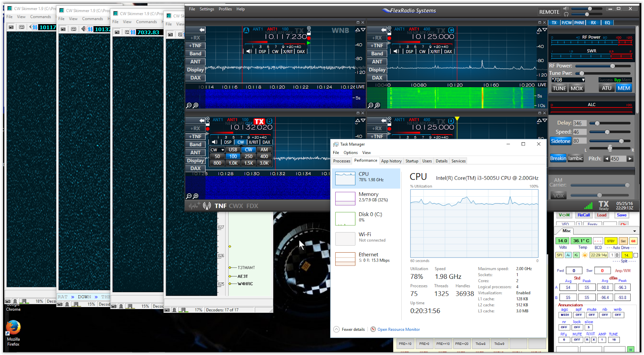The width and height of the screenshot is (644, 355).
Task: Click slice A green playback triangle
Action: tap(309, 43)
